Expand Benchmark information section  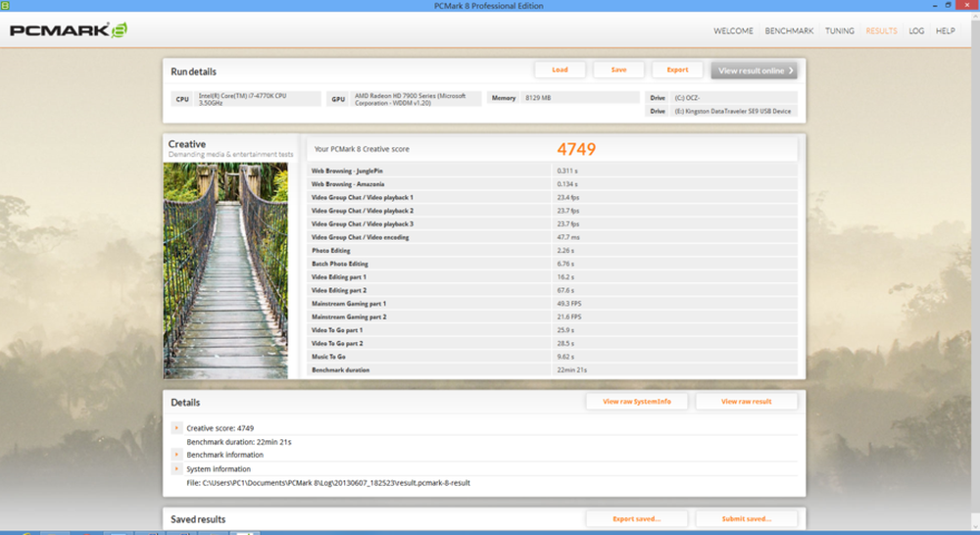[176, 455]
